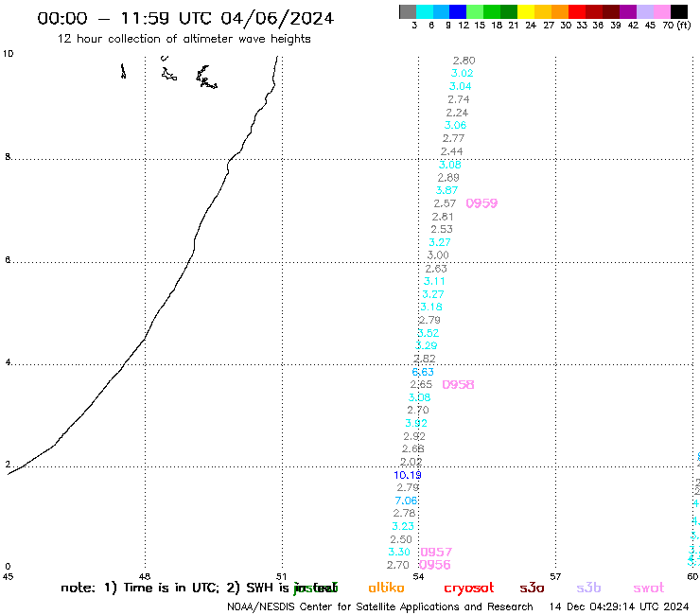Click the gray value 2.77
This screenshot has height=615, width=700.
pyautogui.click(x=453, y=138)
